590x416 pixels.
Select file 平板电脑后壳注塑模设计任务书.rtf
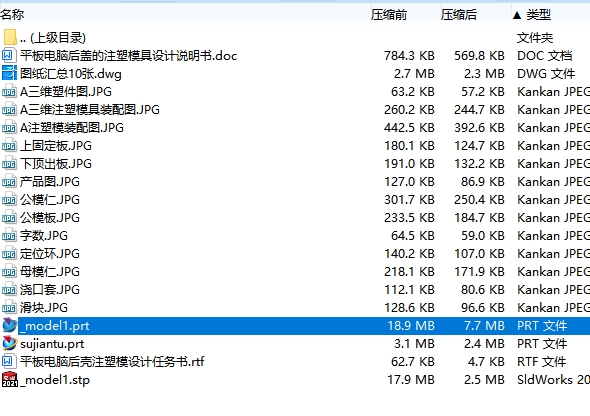(112, 361)
